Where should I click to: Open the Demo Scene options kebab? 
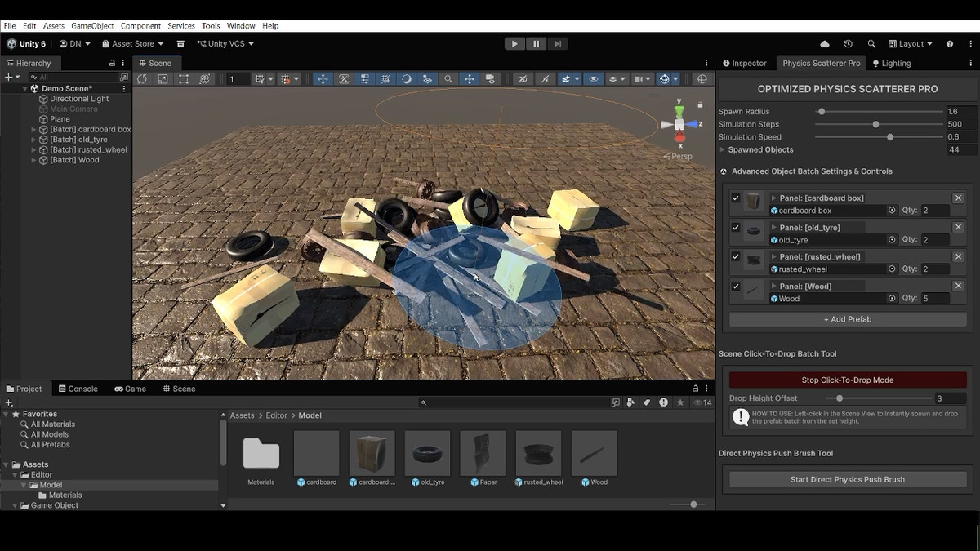124,88
